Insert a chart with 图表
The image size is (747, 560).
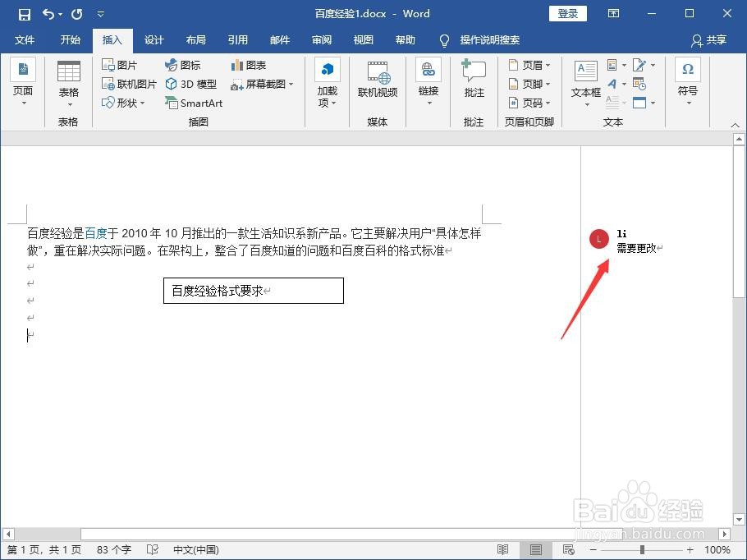pyautogui.click(x=248, y=65)
